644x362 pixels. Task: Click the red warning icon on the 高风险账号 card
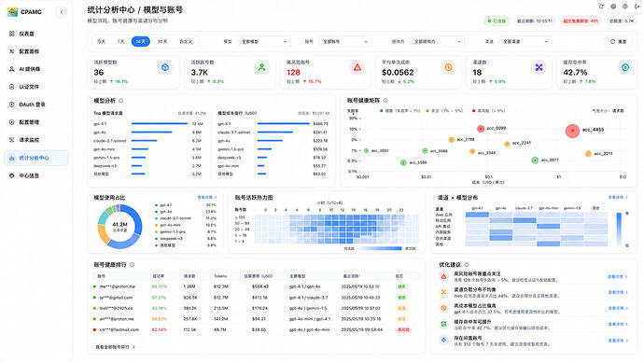(357, 67)
